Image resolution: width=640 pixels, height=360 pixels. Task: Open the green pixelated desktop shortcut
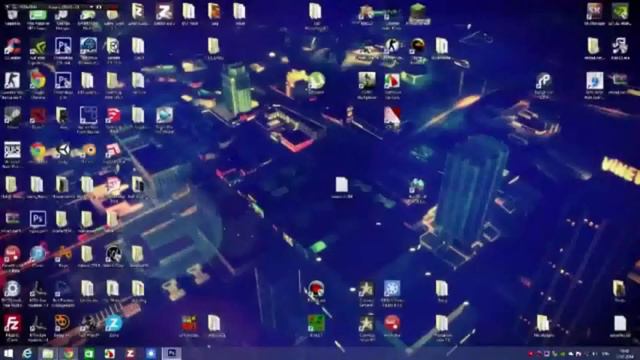pyautogui.click(x=316, y=323)
